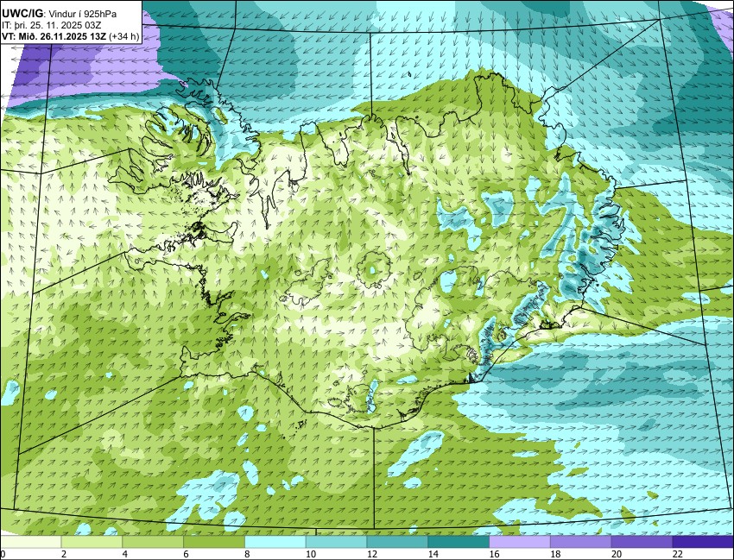Screen dimensions: 734x560
Task: Click the 2–4 m/s light green swatch
Action: tap(92, 542)
